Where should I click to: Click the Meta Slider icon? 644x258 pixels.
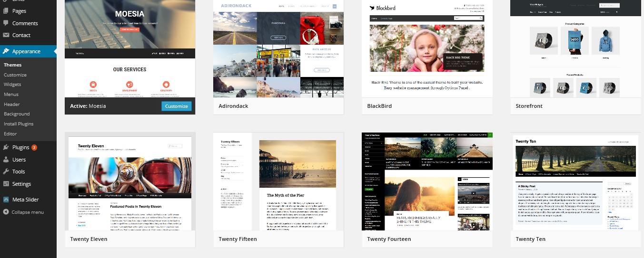pos(6,200)
